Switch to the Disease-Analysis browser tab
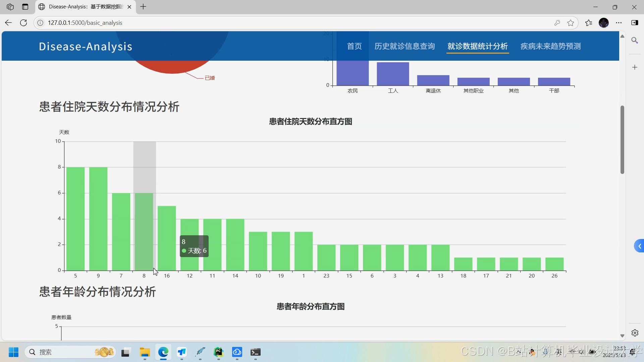The width and height of the screenshot is (644, 362). tap(80, 7)
